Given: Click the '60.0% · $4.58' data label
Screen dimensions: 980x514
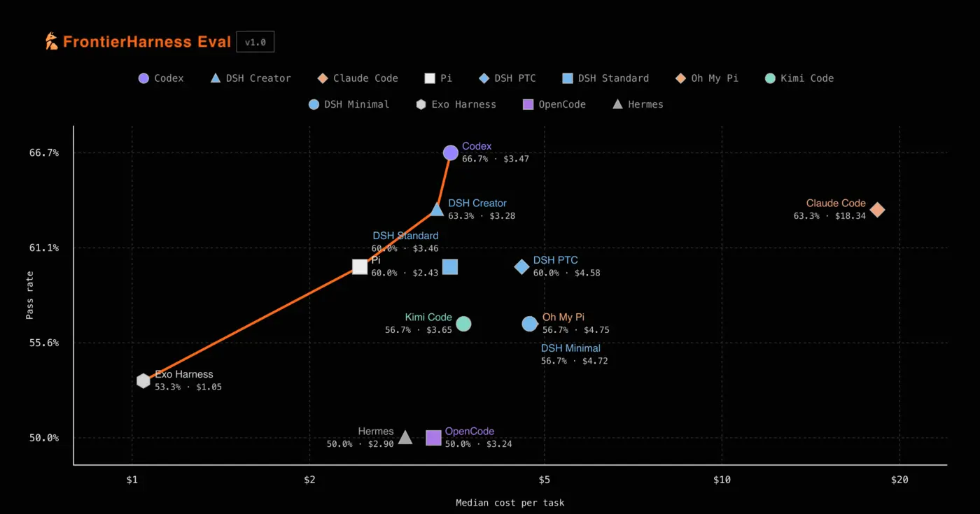Looking at the screenshot, I should coord(567,273).
